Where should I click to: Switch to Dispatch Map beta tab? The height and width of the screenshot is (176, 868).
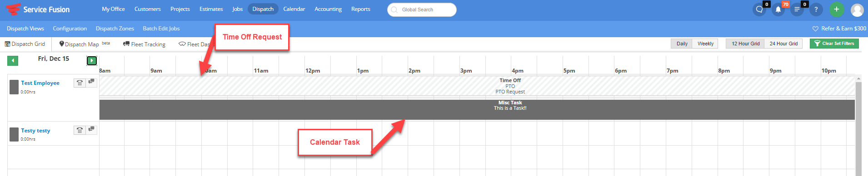coord(85,44)
